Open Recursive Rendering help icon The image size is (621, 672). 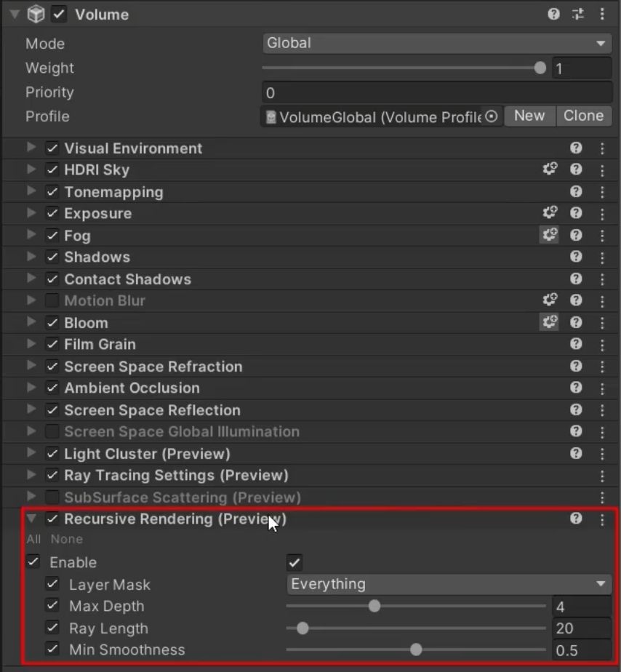tap(576, 519)
